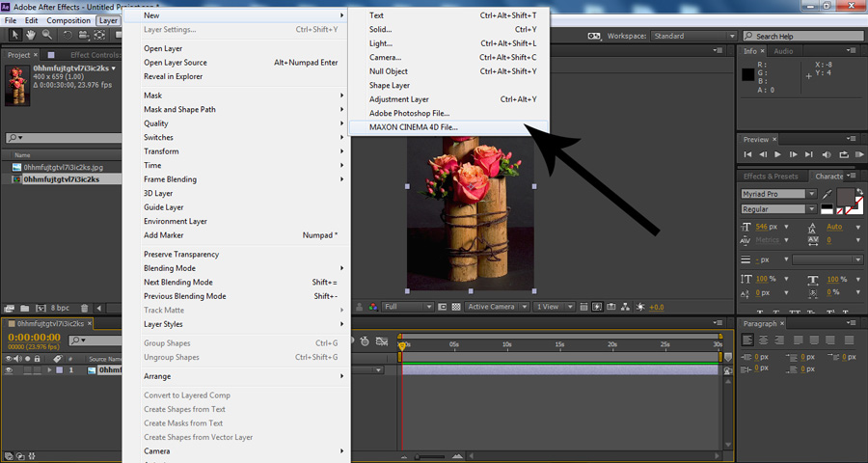Viewport: 868px width, 463px height.
Task: Click reset exposure icon in viewer
Action: (x=640, y=307)
